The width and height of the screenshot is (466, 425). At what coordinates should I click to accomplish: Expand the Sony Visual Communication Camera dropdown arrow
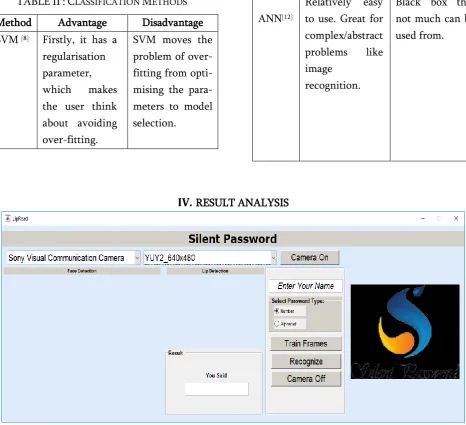137,258
